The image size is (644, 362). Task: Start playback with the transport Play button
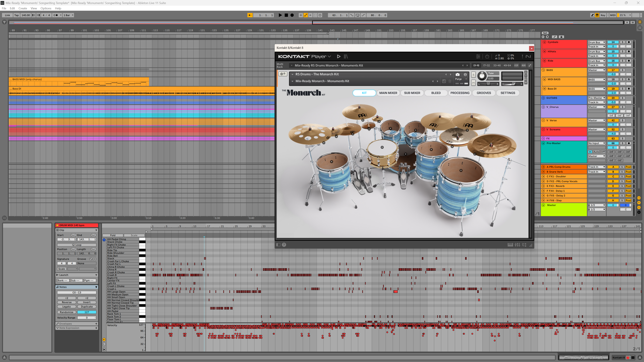coord(280,15)
